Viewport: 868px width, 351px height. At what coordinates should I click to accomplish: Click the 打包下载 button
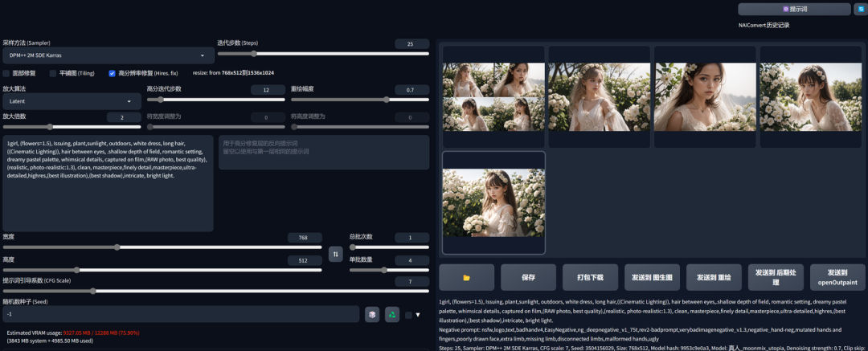point(590,277)
